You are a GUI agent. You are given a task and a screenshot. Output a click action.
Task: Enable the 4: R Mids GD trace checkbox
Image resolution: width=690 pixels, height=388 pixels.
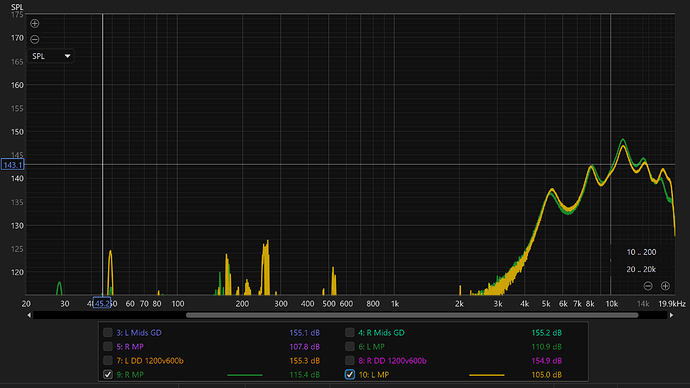coord(350,333)
